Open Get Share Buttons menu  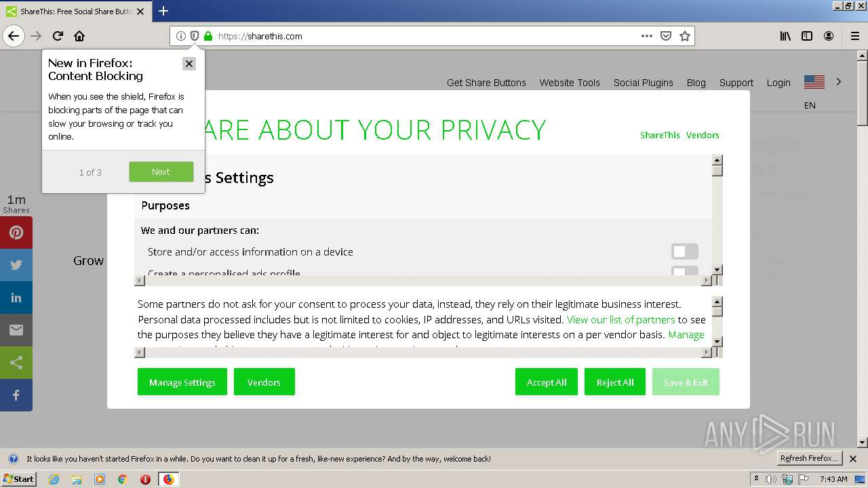coord(486,83)
